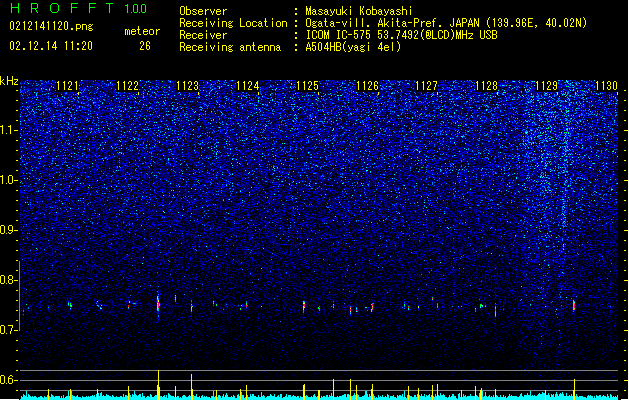Image resolution: width=629 pixels, height=400 pixels.
Task: Click the antenna value A504HB(yagi 4el)
Action: [353, 47]
